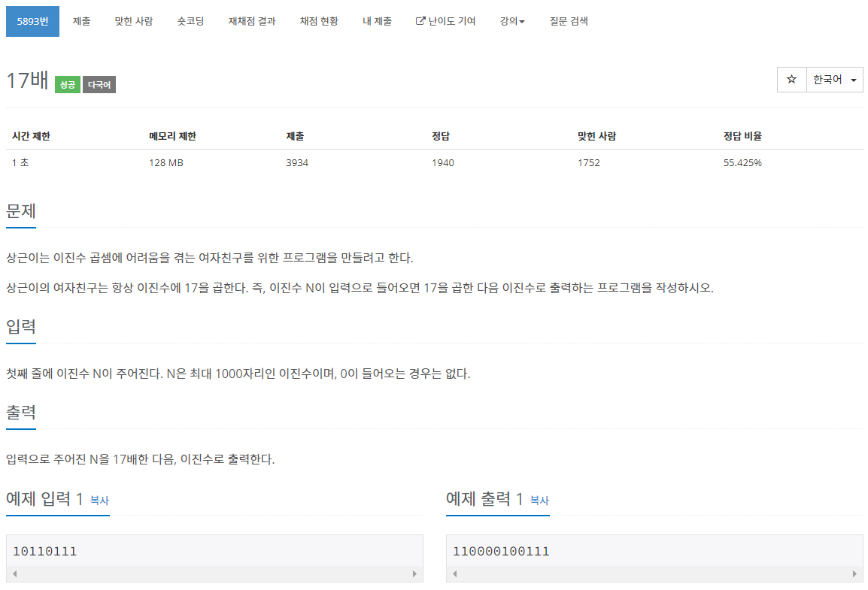The width and height of the screenshot is (868, 590).
Task: Click the 맞힌 사람 column header
Action: click(x=596, y=136)
